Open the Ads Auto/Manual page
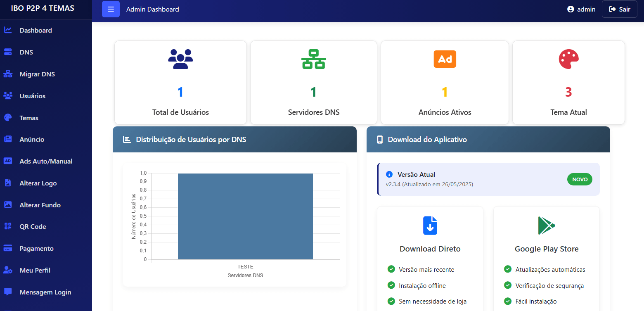644x311 pixels. pos(46,161)
